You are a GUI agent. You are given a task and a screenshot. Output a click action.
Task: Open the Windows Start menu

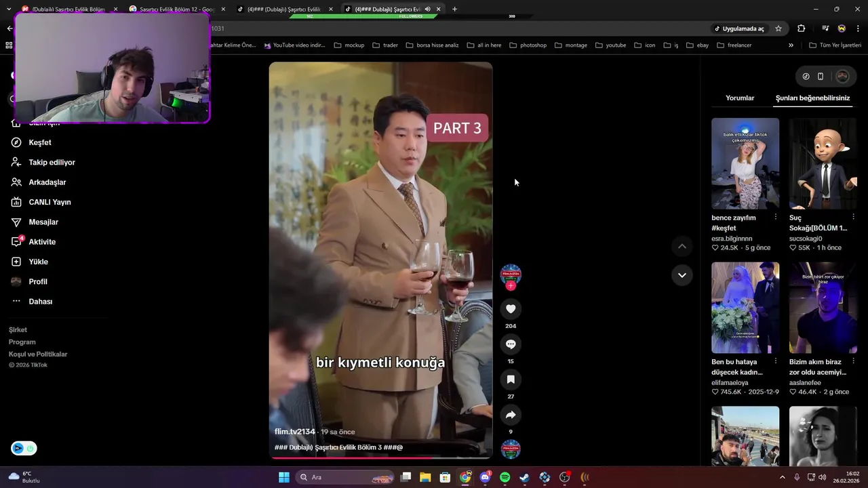coord(284,477)
